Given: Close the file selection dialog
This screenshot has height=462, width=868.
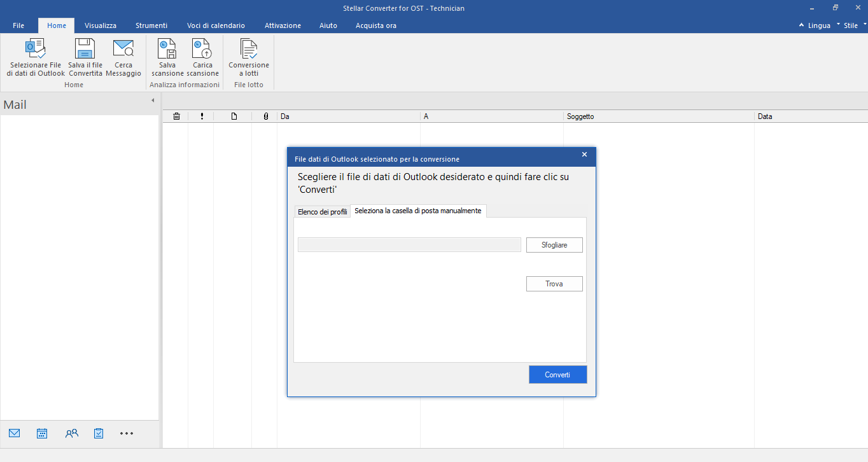Looking at the screenshot, I should [x=585, y=155].
